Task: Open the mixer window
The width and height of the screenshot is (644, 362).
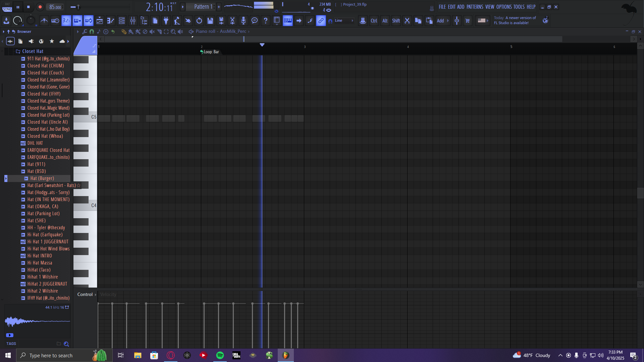Action: [x=133, y=21]
